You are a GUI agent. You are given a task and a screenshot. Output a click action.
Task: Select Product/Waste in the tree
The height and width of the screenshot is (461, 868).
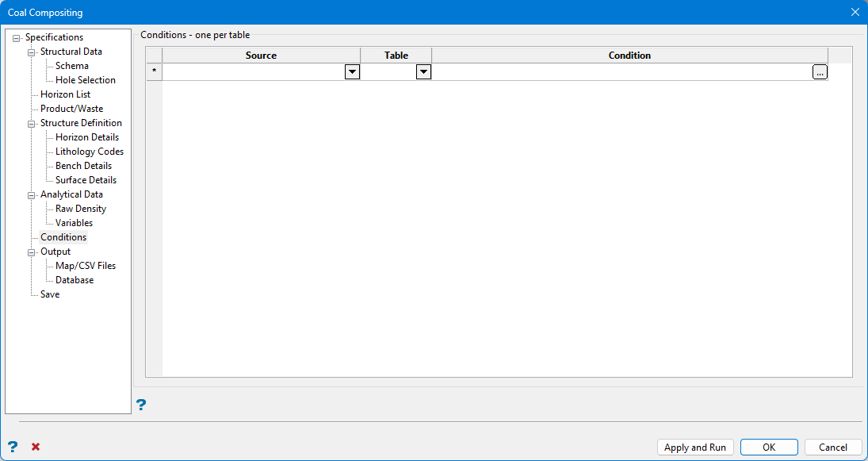(x=71, y=109)
